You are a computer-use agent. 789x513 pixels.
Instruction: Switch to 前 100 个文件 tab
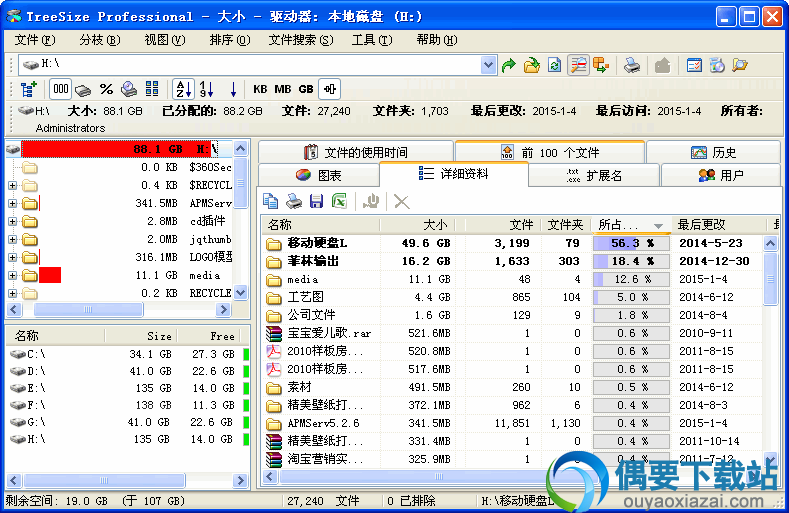click(x=550, y=152)
